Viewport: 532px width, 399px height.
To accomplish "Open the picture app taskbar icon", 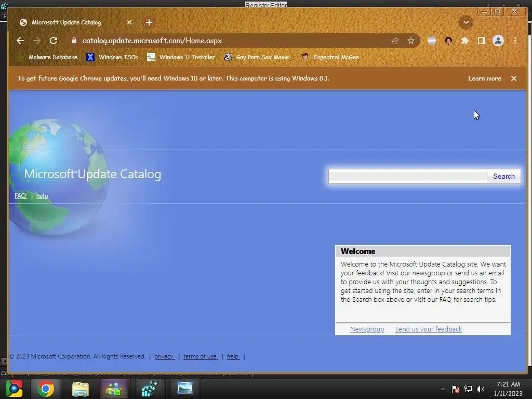I will pos(185,389).
